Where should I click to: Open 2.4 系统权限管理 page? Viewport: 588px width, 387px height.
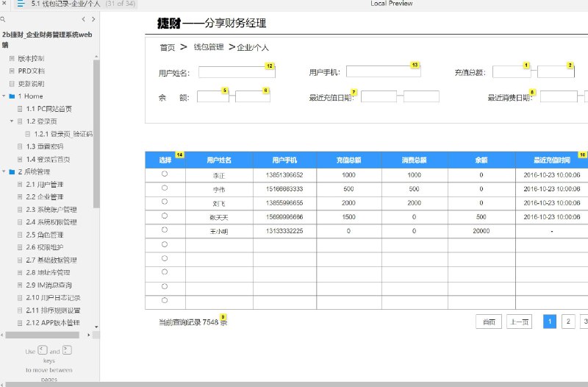click(x=51, y=222)
